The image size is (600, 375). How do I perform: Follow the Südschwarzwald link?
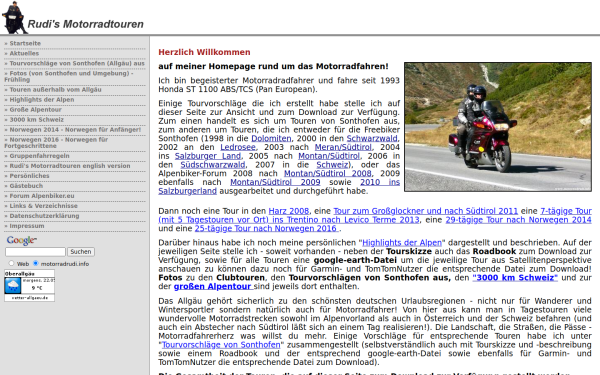pyautogui.click(x=212, y=165)
